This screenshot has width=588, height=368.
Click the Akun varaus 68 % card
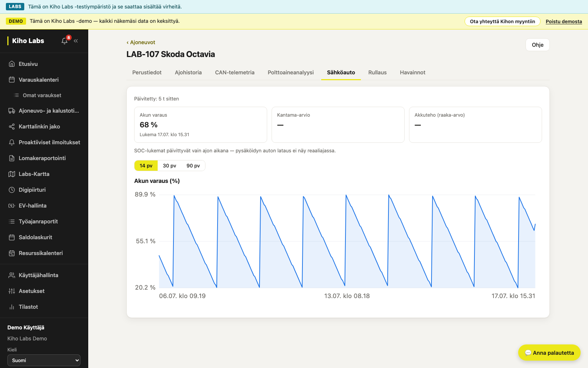coord(201,125)
